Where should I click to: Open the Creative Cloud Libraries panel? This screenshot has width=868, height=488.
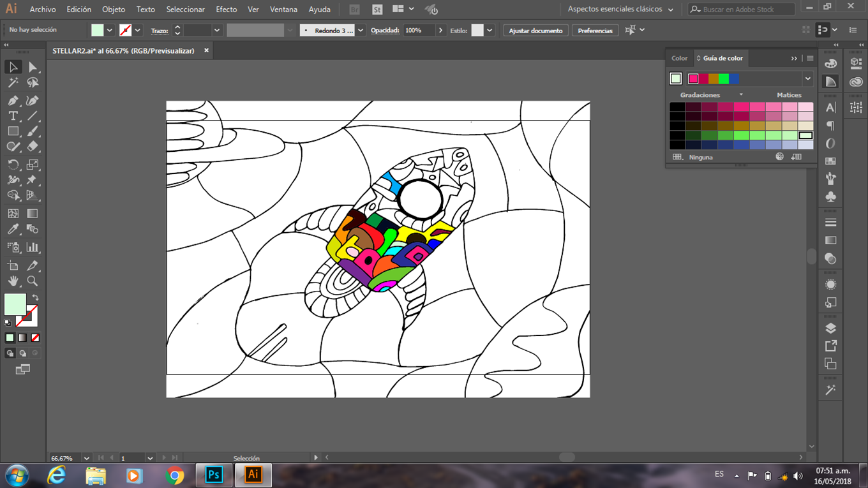point(856,82)
